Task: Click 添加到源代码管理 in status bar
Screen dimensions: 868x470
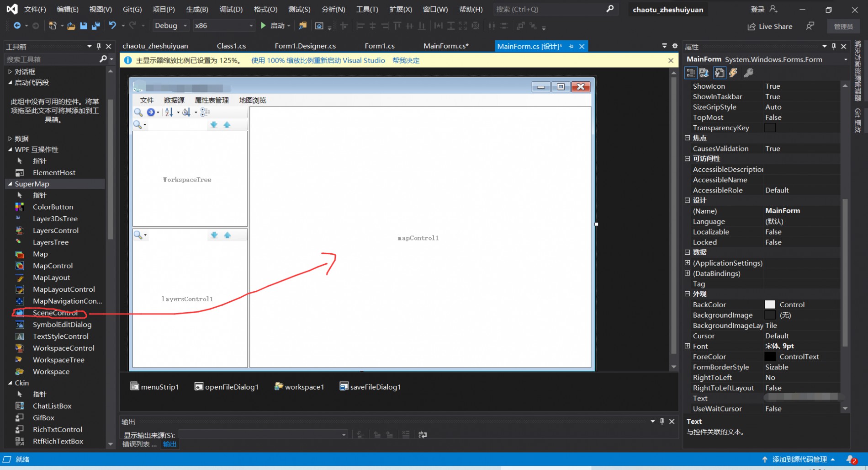Action: (799, 459)
